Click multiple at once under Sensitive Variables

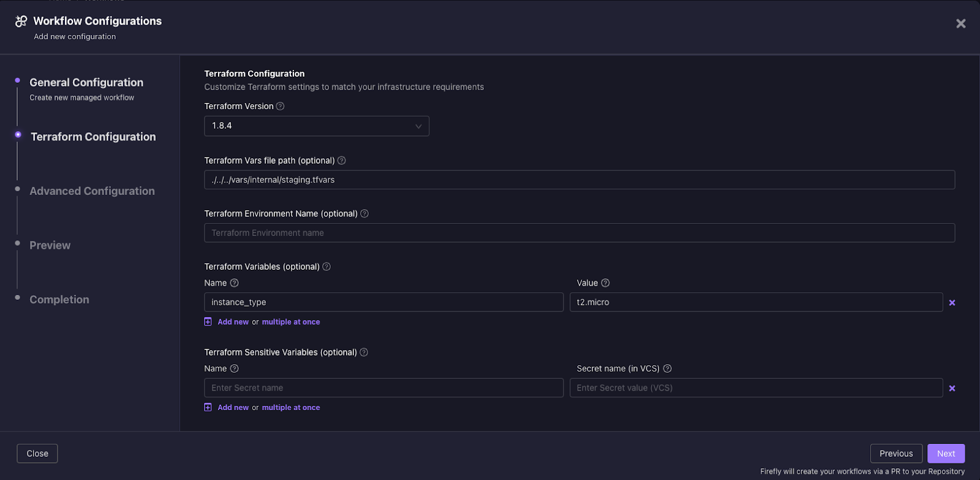(291, 407)
